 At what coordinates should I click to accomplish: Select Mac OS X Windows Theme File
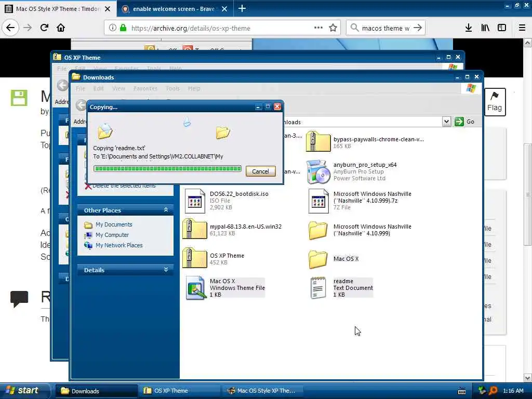tap(225, 288)
